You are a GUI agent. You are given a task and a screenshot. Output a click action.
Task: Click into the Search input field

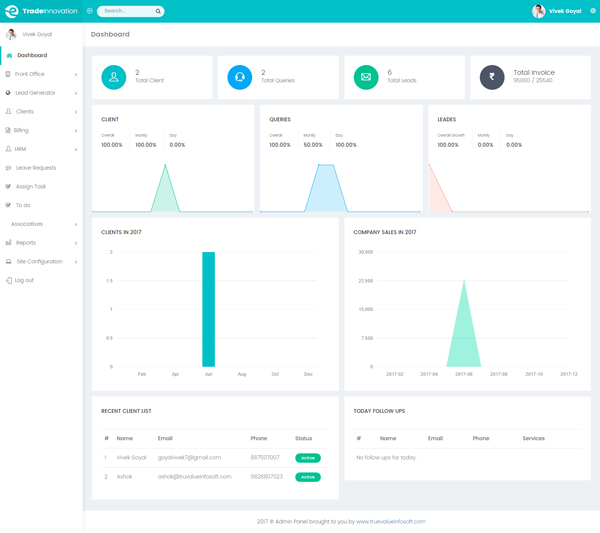[128, 11]
